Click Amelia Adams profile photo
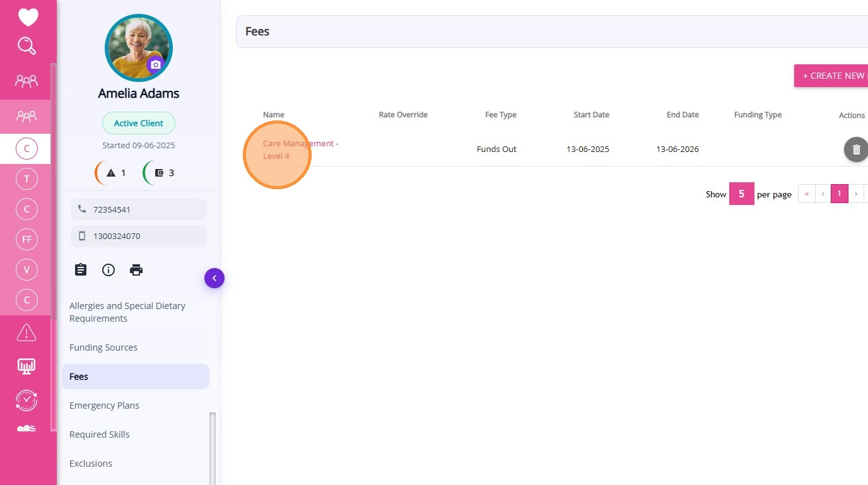868x485 pixels. tap(139, 48)
